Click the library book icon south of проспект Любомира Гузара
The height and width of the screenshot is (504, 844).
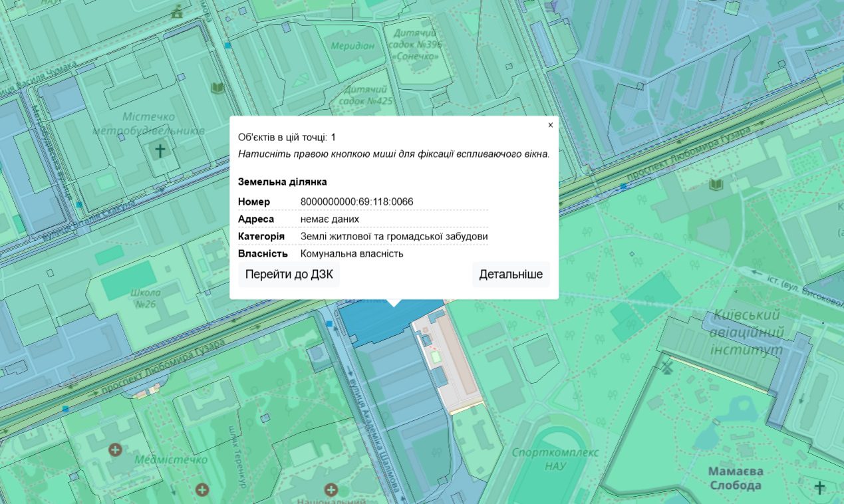(716, 184)
